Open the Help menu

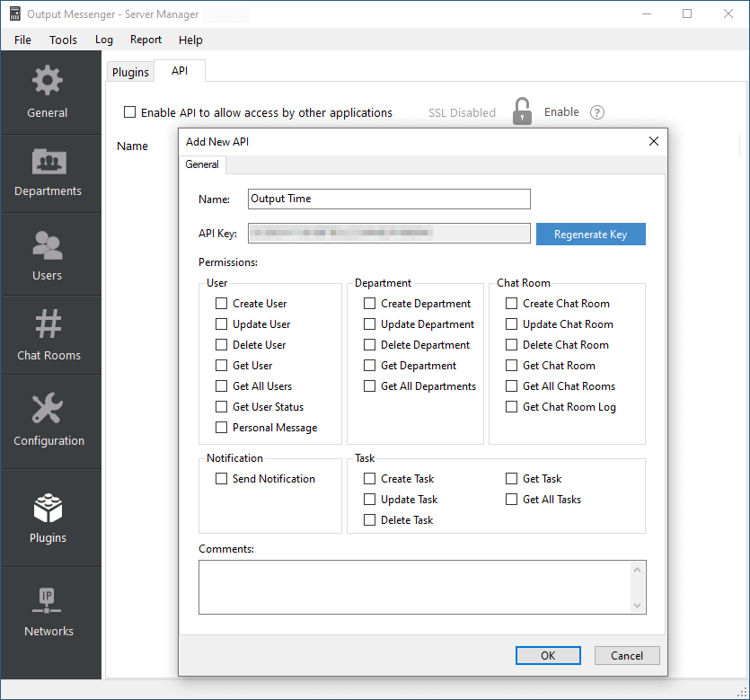190,40
